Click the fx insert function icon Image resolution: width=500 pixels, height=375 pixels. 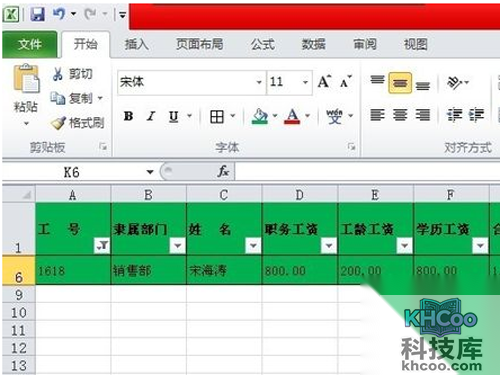(223, 171)
